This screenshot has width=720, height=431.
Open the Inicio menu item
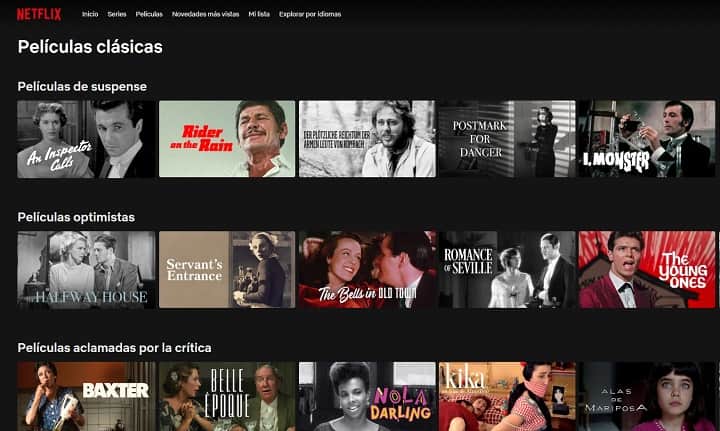click(90, 14)
